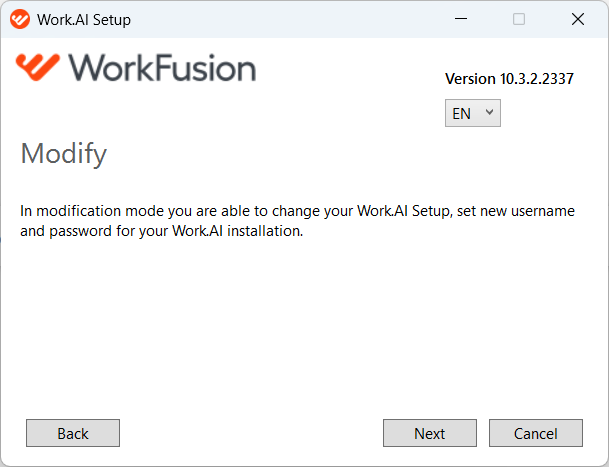Viewport: 609px width, 467px height.
Task: Click the 'and password for your Work.AI installation' line
Action: [162, 231]
